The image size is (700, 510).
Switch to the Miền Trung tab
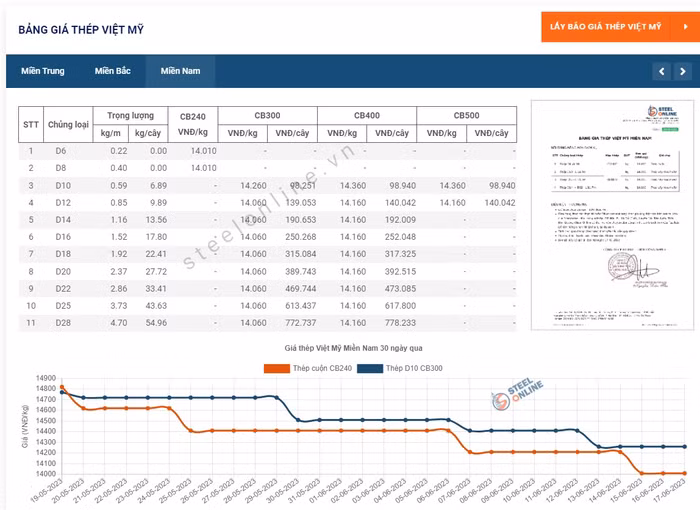tap(42, 71)
